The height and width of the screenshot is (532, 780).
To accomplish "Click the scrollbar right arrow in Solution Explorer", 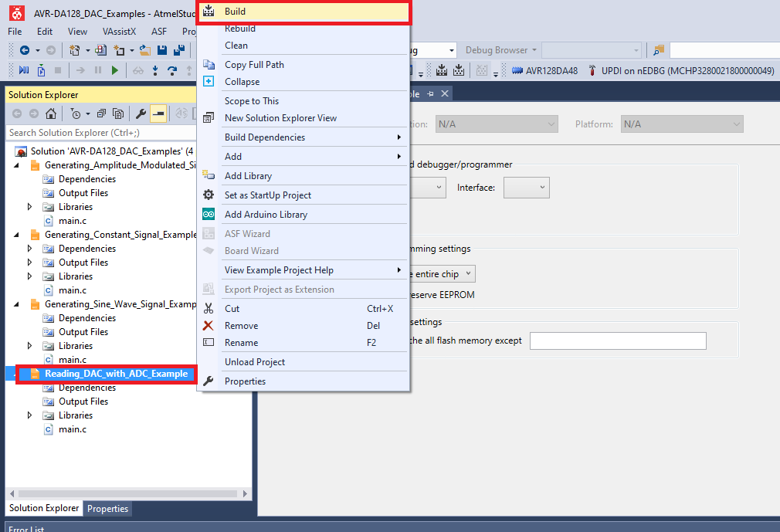I will (x=245, y=493).
